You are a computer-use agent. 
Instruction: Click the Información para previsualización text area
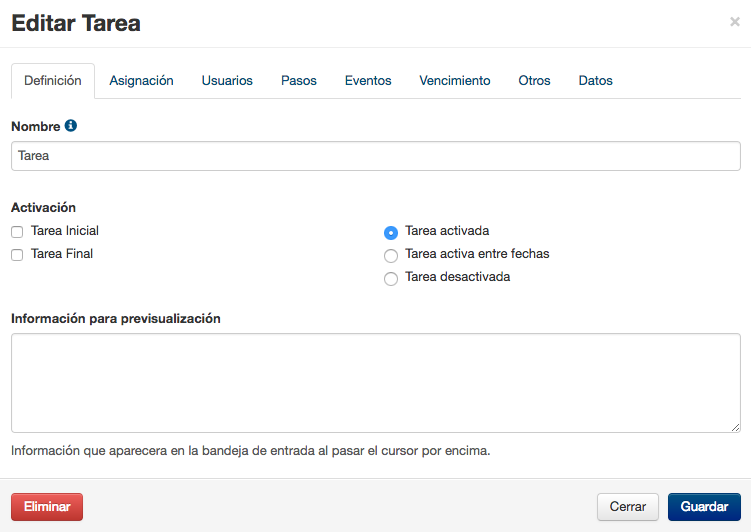point(376,383)
